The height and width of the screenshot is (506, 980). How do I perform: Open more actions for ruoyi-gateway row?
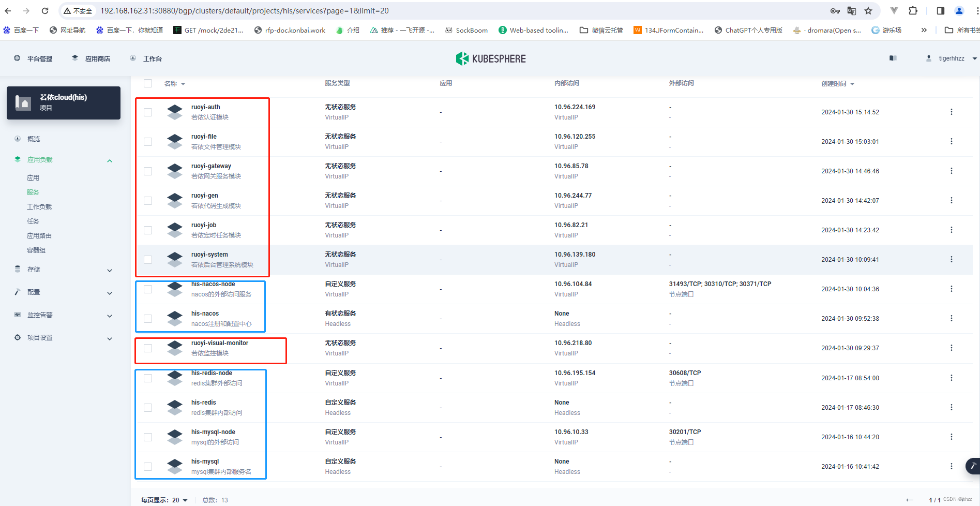pyautogui.click(x=952, y=171)
